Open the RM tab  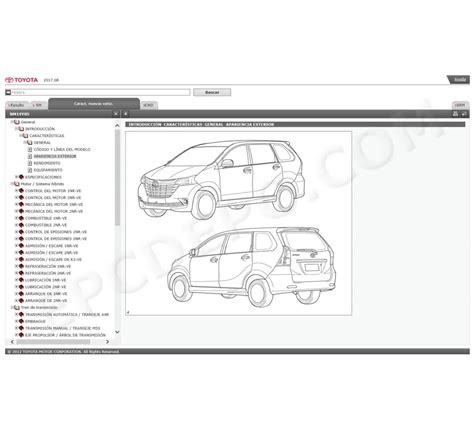[x=37, y=105]
